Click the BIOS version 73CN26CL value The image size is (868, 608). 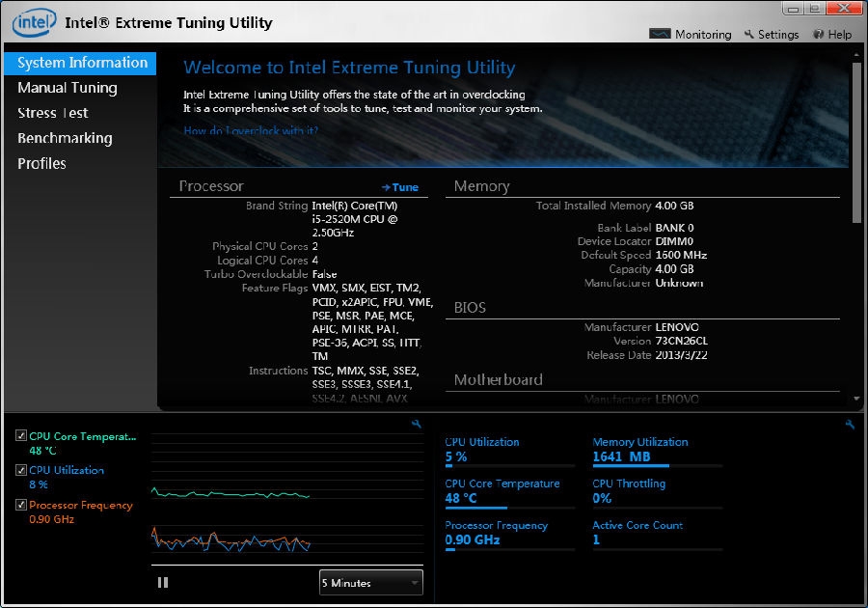tap(682, 341)
